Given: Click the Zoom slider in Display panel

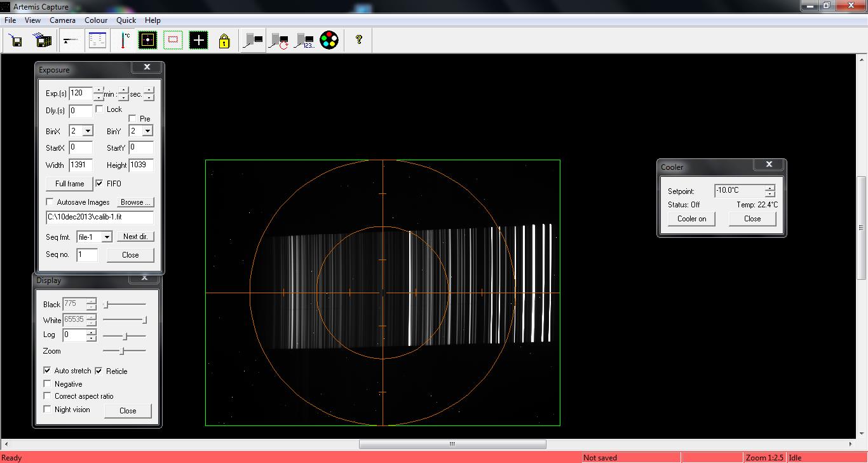Looking at the screenshot, I should click(x=123, y=351).
